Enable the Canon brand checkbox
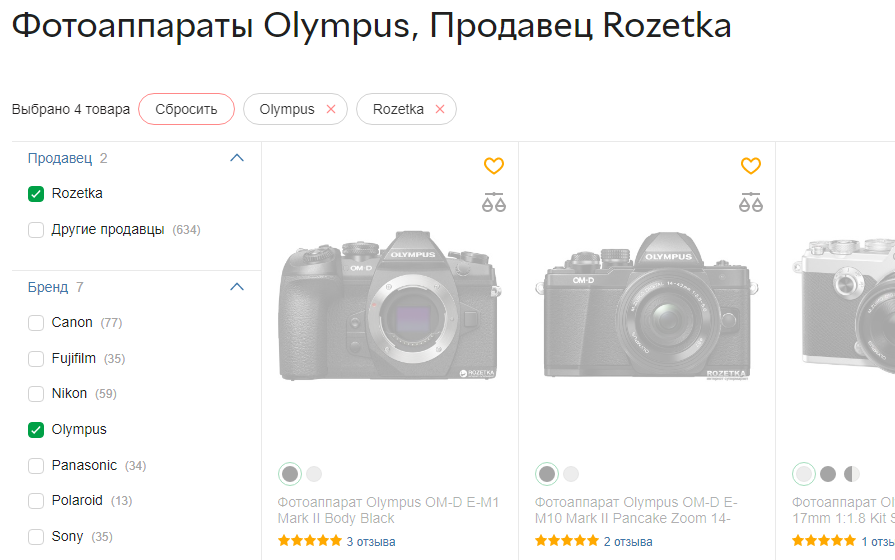Image resolution: width=895 pixels, height=560 pixels. 36,323
